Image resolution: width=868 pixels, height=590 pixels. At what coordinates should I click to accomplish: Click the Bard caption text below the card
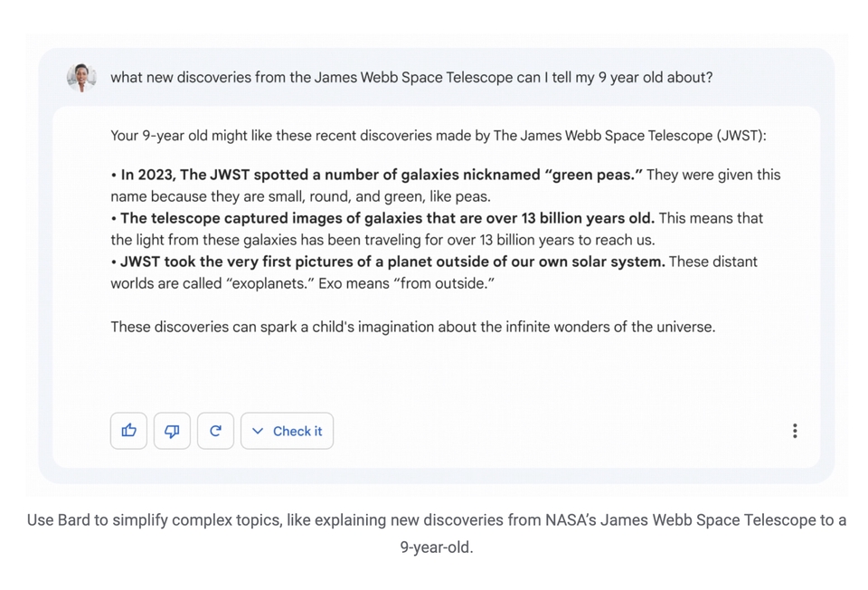(436, 534)
